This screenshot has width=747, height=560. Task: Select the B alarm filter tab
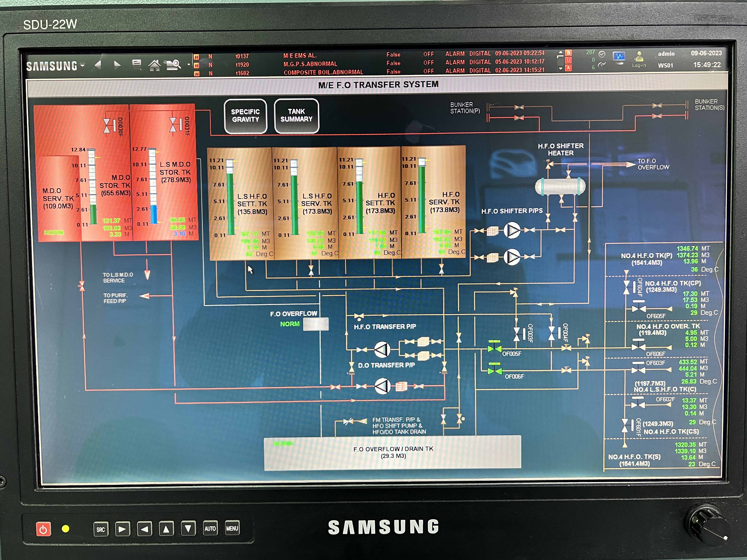568,53
